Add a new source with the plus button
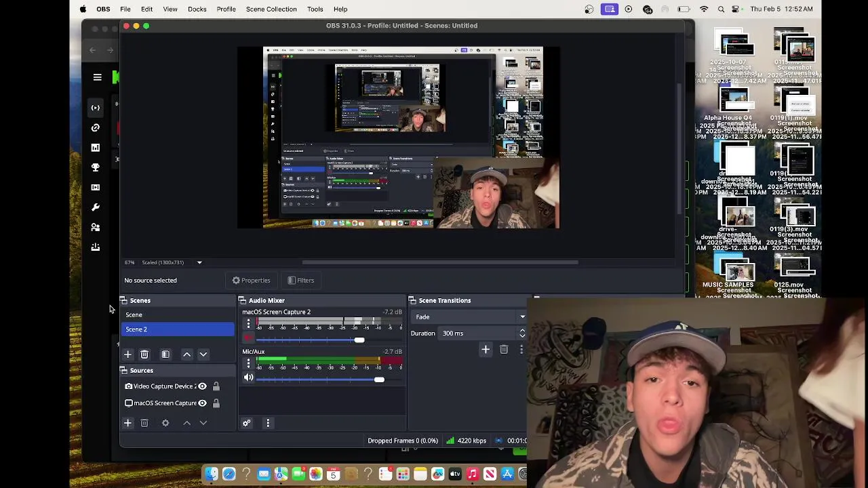The image size is (868, 488). 127,422
